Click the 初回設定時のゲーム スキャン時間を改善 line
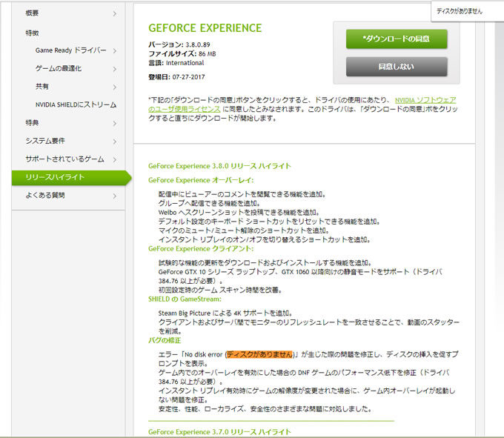Image resolution: width=504 pixels, height=438 pixels. 220,291
